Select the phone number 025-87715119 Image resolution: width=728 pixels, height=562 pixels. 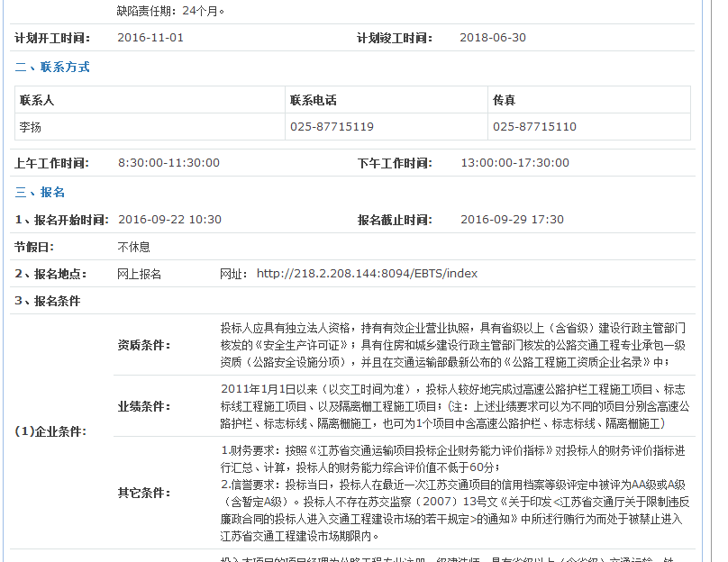[332, 127]
